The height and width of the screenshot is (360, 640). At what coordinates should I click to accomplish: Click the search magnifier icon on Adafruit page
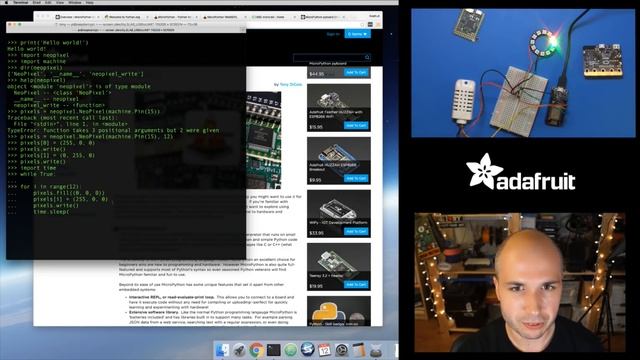coord(367,58)
